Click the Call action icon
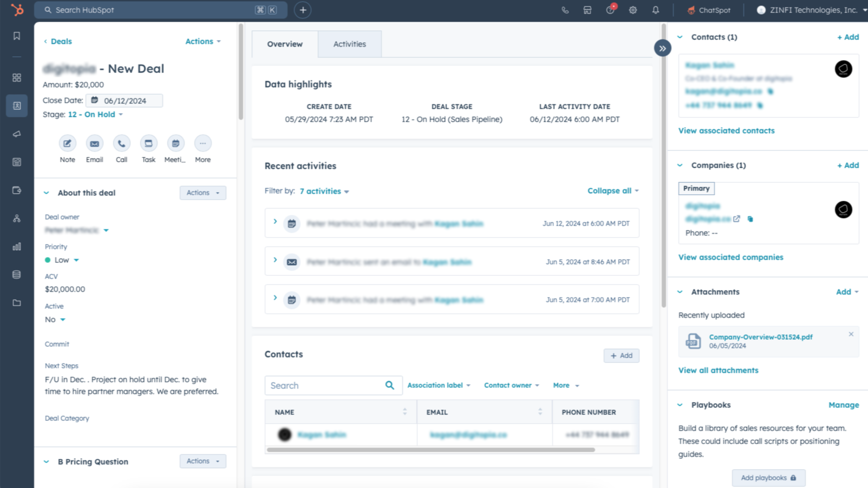This screenshot has width=868, height=488. 121,144
